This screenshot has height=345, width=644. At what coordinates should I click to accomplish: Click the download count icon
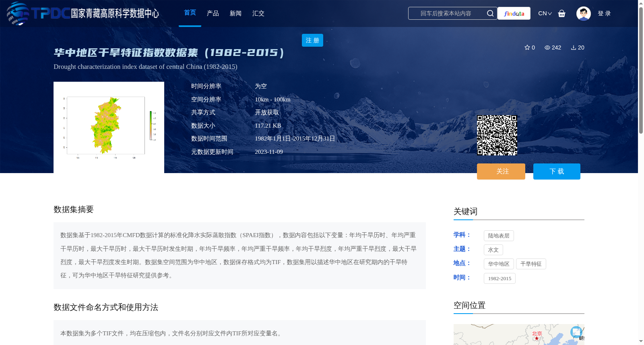574,48
